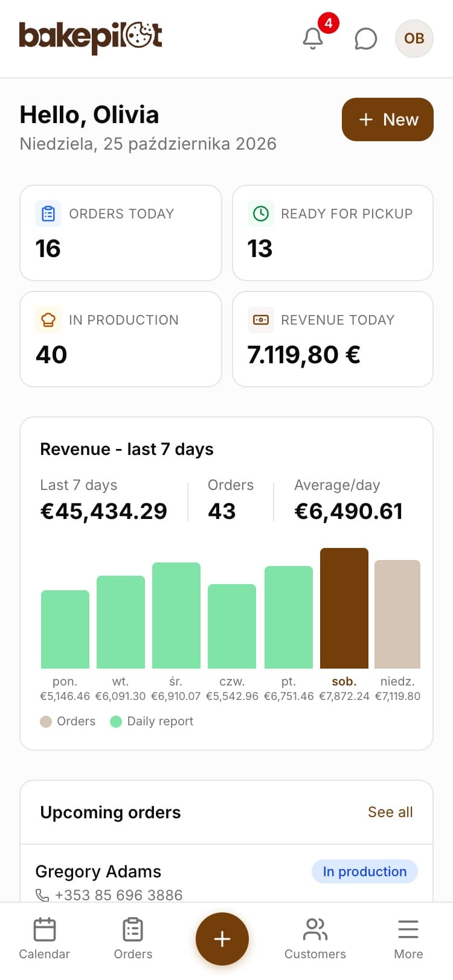
Task: Click the €6,490.61 average per day value
Action: point(349,511)
